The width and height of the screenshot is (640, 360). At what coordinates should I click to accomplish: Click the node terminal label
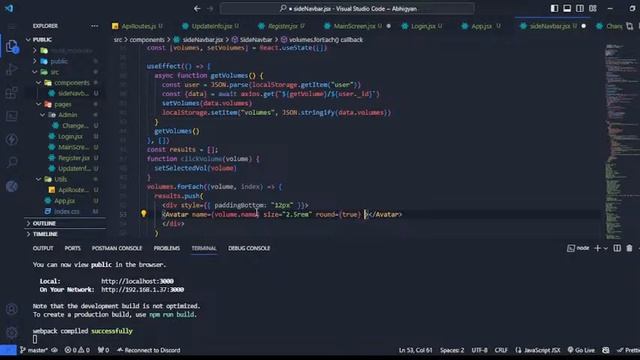(578, 248)
